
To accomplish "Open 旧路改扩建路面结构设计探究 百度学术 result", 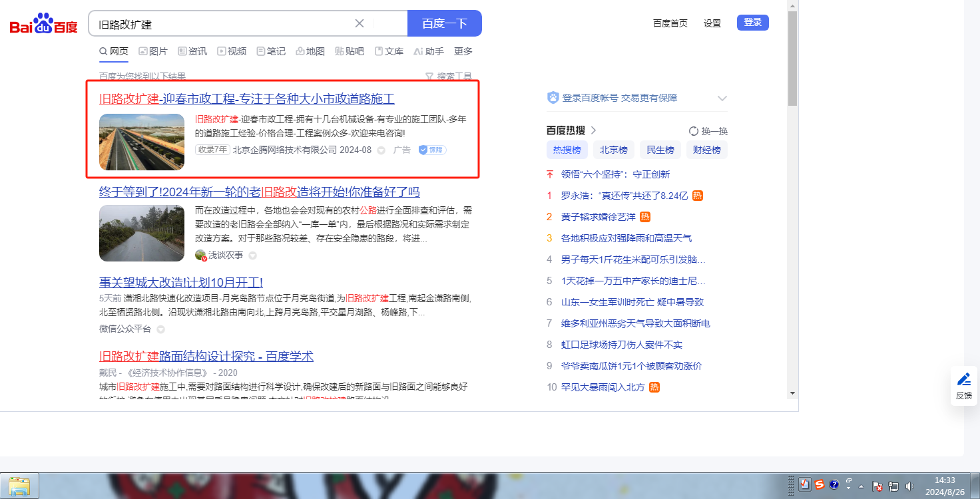I will [x=206, y=356].
